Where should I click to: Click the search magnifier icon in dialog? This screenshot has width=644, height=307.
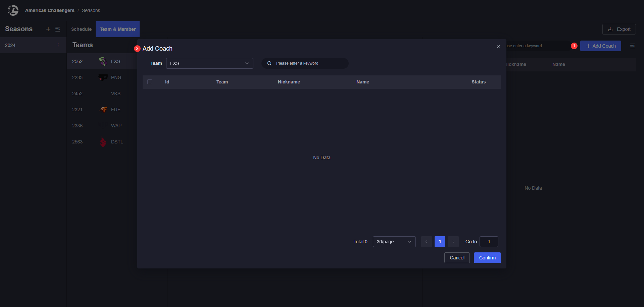click(x=269, y=63)
